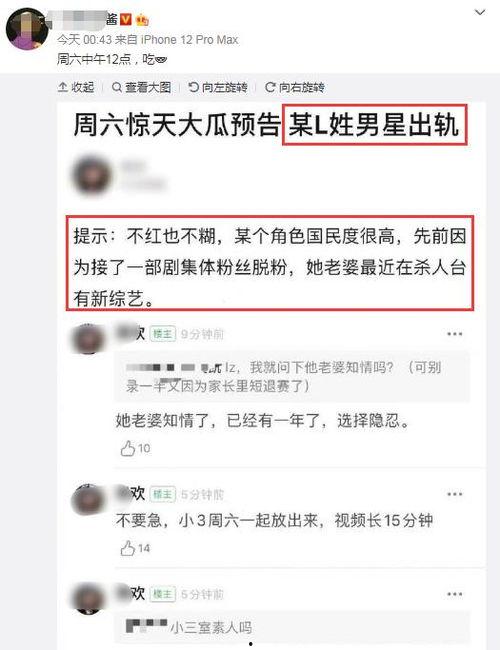Image resolution: width=500 pixels, height=650 pixels.
Task: Click the 楼主 tag on the first reply
Action: [x=163, y=334]
